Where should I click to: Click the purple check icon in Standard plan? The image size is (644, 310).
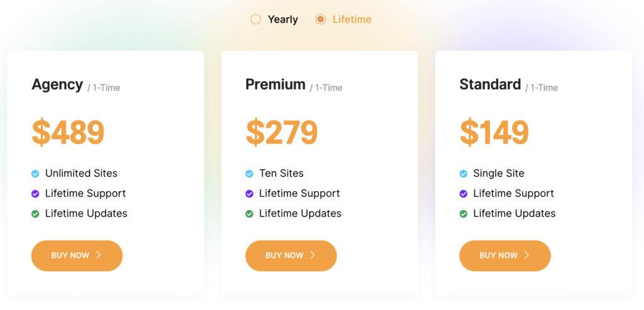[x=464, y=194]
